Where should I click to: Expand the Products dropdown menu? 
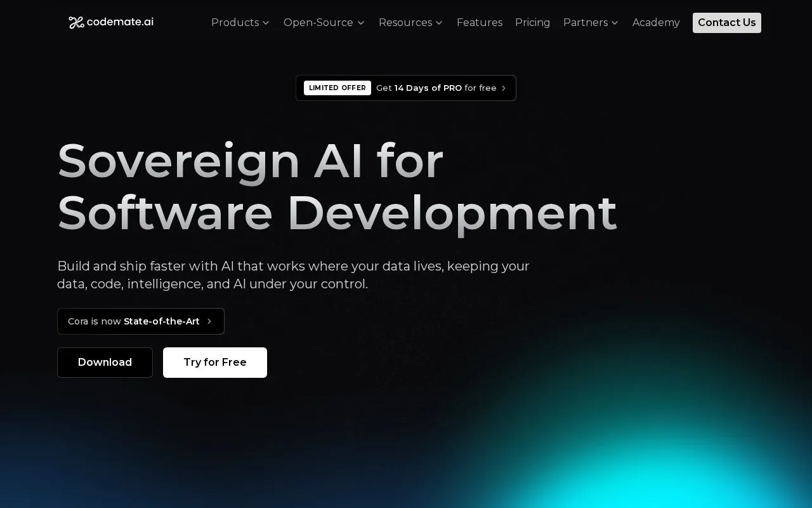coord(240,23)
